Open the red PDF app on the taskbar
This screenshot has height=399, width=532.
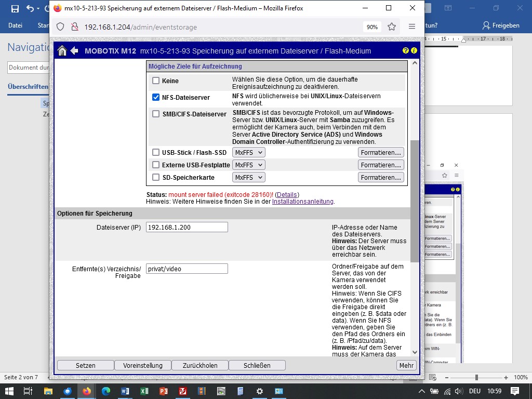183,391
